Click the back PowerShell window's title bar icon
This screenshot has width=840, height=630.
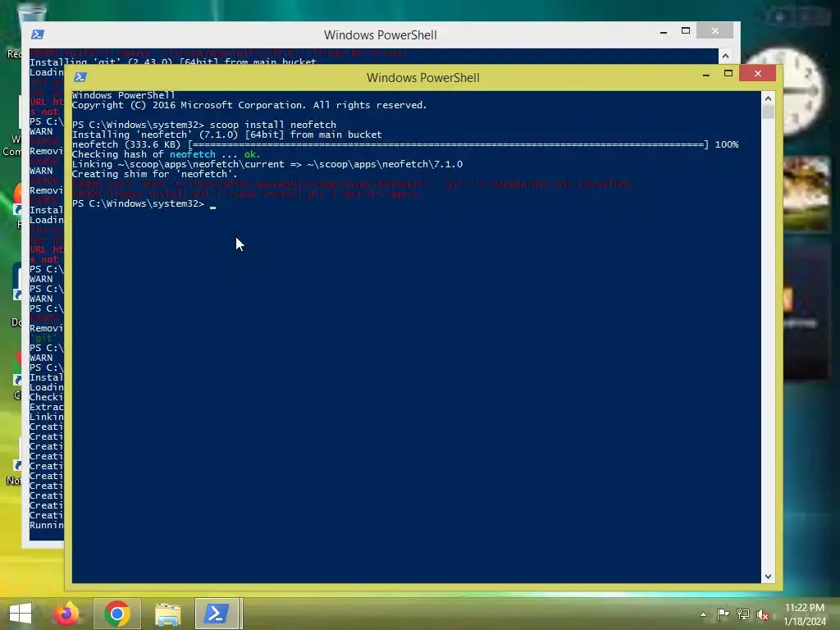pyautogui.click(x=38, y=34)
